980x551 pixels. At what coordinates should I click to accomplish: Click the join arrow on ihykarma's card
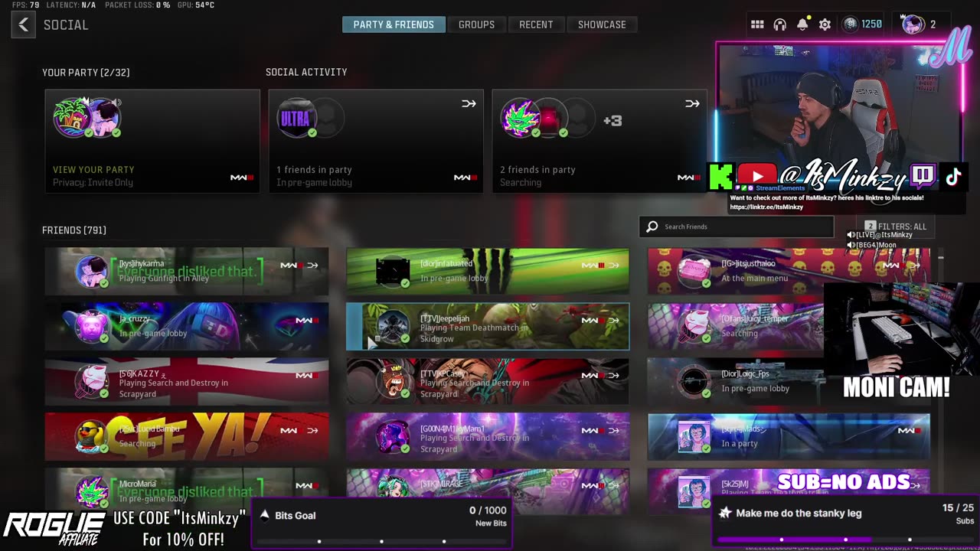[312, 266]
